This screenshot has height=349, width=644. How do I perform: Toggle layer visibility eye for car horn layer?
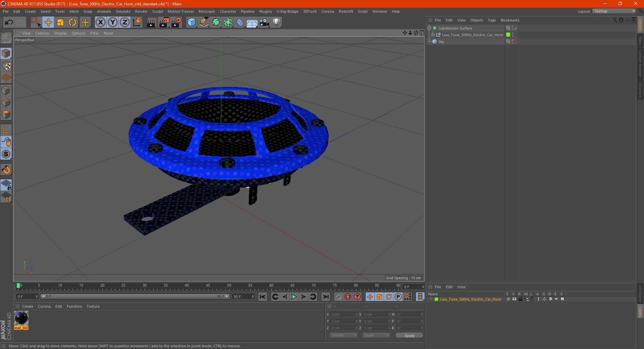[514, 299]
